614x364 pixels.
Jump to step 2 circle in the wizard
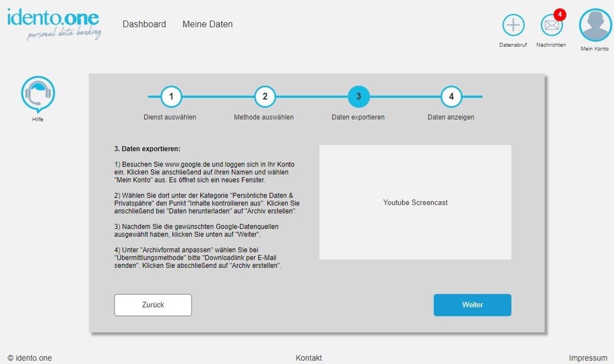coord(265,97)
